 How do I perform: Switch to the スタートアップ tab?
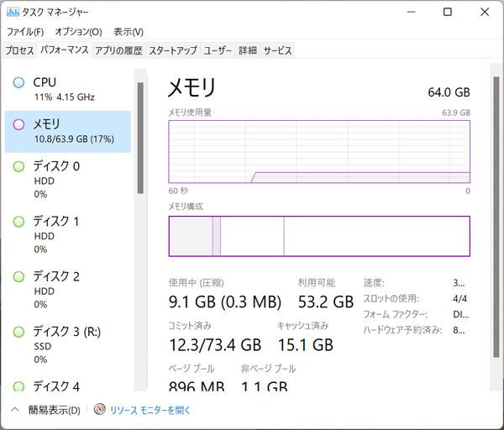tap(173, 50)
